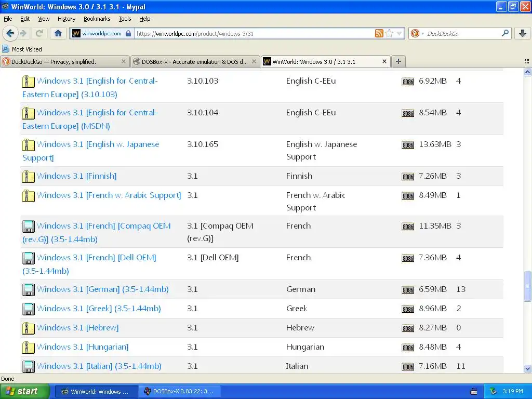Open Windows 3.1 French w. Arabic Support link

click(109, 195)
